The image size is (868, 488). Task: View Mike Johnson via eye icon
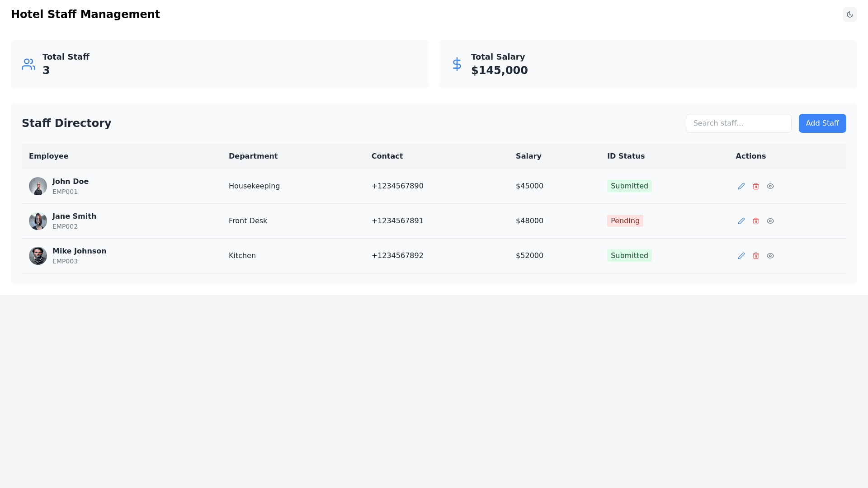(x=770, y=256)
